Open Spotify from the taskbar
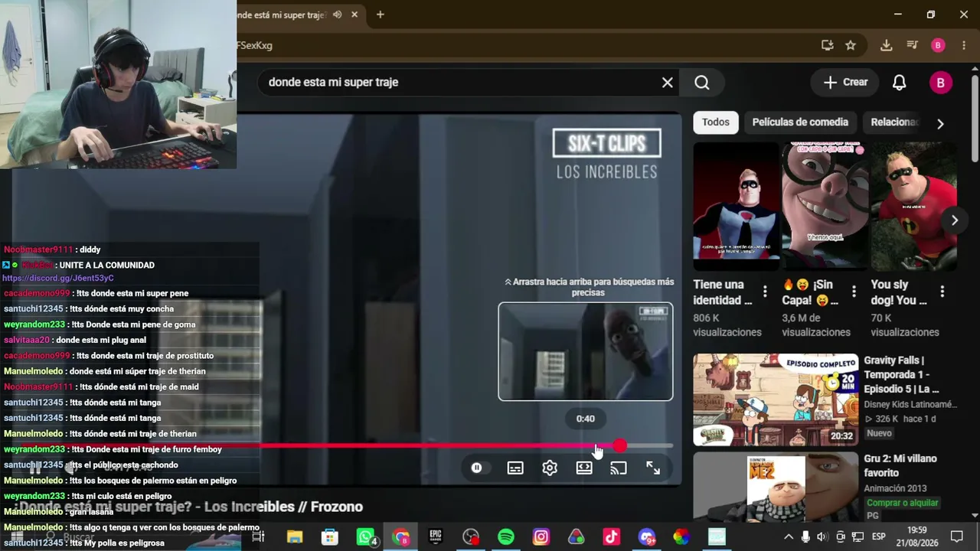The width and height of the screenshot is (980, 551). click(x=506, y=537)
